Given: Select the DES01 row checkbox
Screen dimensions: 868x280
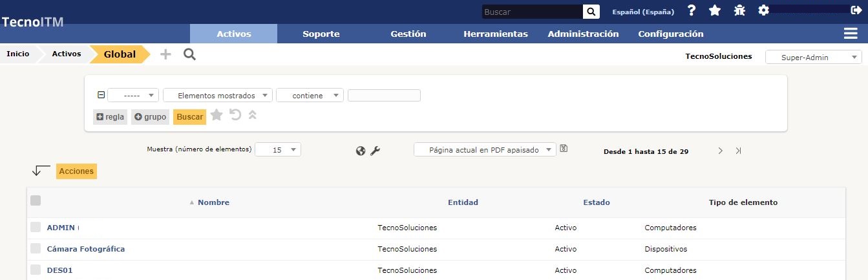Looking at the screenshot, I should pyautogui.click(x=36, y=270).
